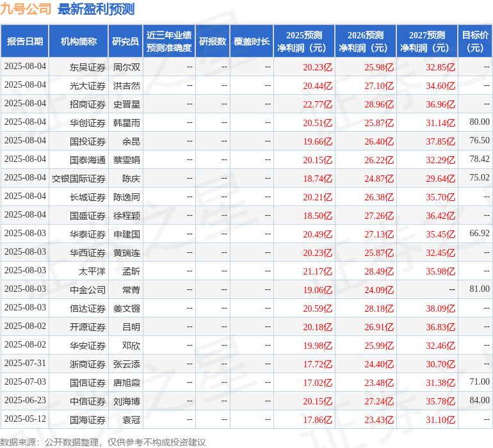Click analyst name 韩星雨
Screen dimensions: 493x448
(x=127, y=122)
